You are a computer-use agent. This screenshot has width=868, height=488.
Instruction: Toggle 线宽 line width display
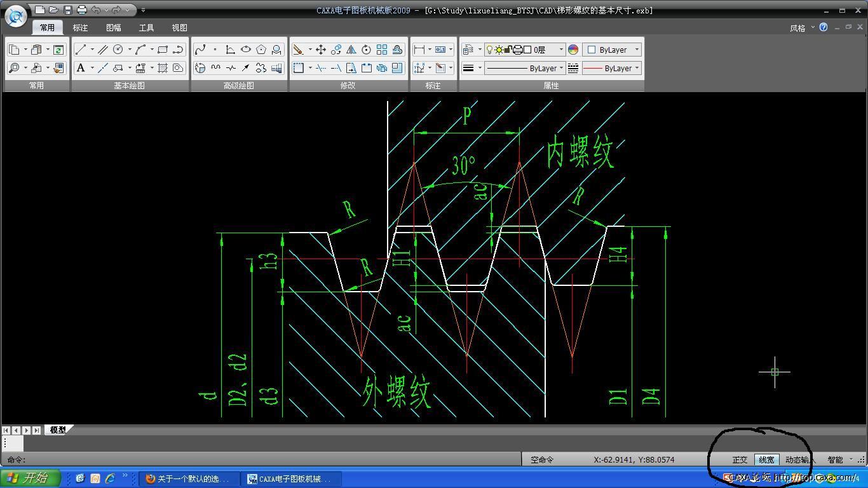coord(766,459)
